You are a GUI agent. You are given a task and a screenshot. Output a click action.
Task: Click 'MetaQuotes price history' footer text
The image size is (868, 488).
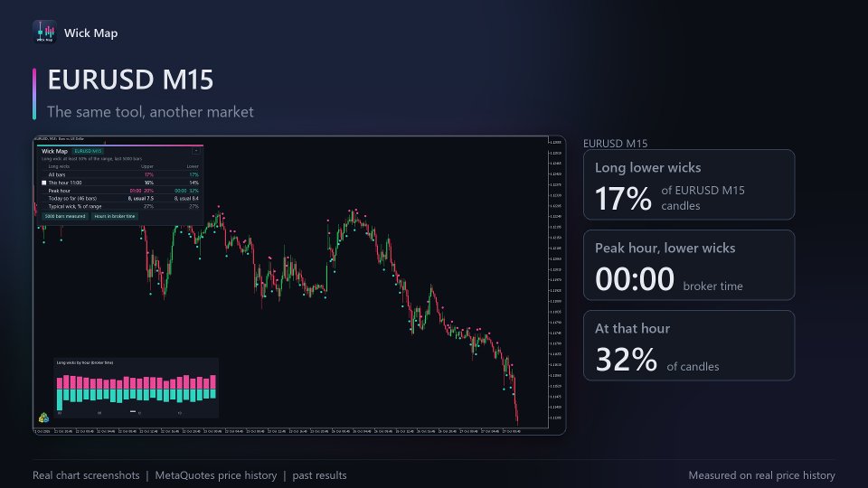click(x=216, y=475)
